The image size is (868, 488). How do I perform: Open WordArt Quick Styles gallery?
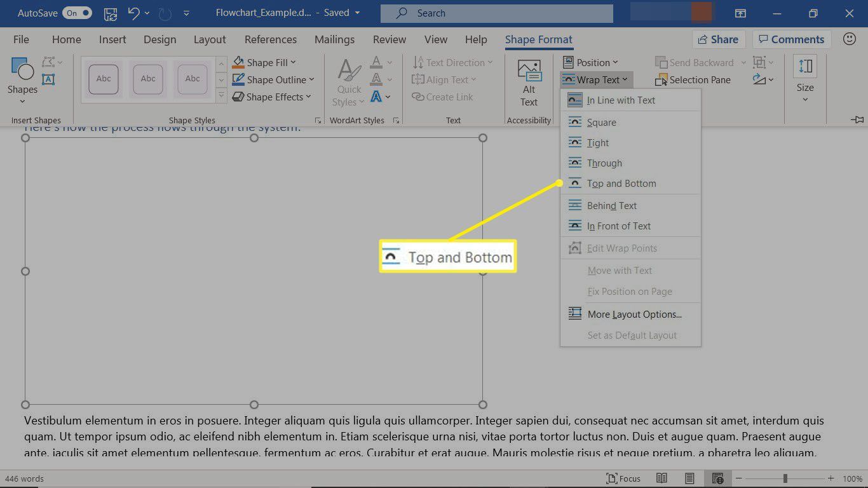click(349, 83)
